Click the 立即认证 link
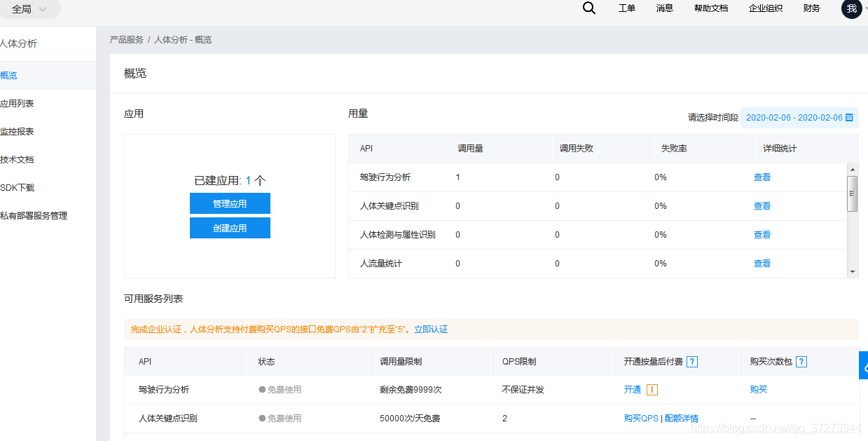Image resolution: width=868 pixels, height=441 pixels. coord(431,330)
